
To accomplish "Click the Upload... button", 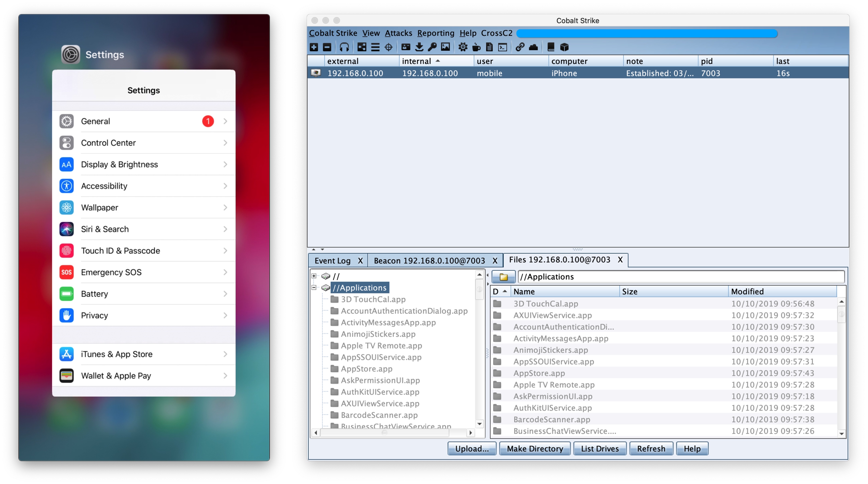I will click(471, 449).
